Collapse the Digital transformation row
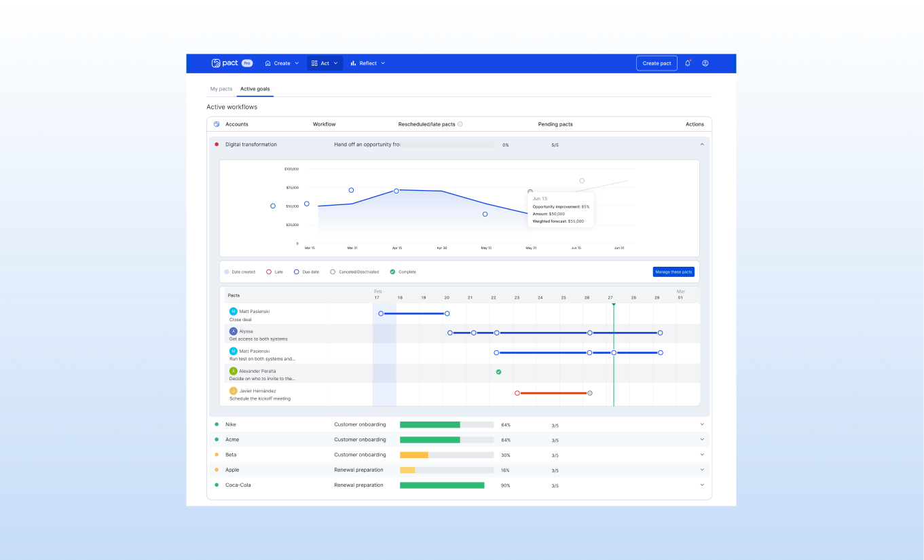This screenshot has height=560, width=924. 702,145
